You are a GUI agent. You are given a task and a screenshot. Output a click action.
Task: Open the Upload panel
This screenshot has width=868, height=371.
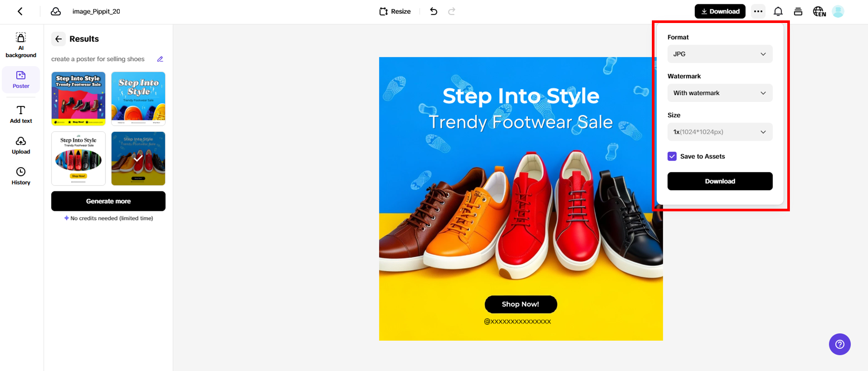(x=21, y=146)
